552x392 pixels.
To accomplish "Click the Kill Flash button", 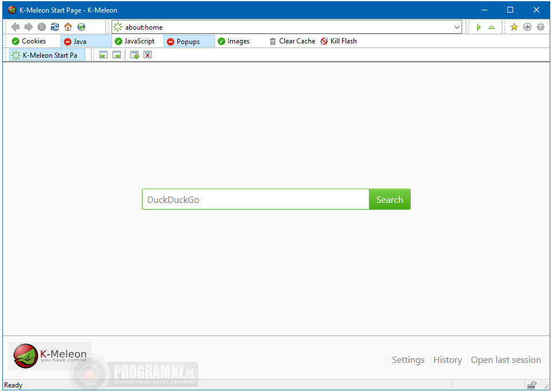I will (x=339, y=41).
